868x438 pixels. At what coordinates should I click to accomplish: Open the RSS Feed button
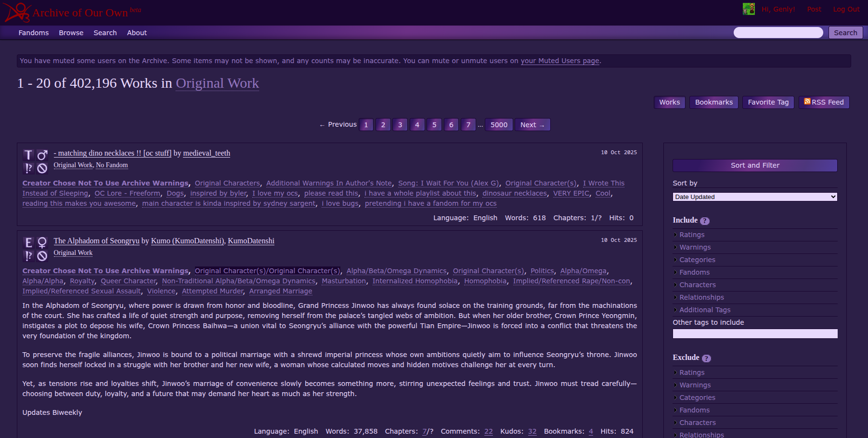tap(824, 102)
